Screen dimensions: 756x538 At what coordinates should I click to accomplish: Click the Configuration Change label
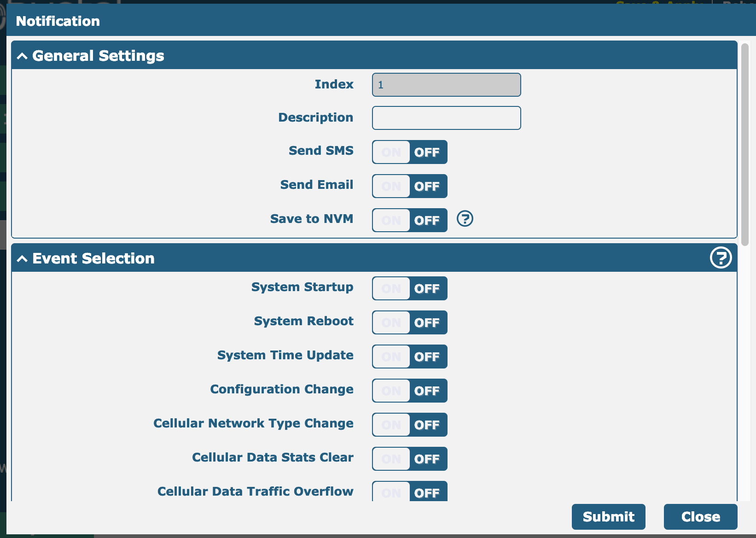coord(282,390)
